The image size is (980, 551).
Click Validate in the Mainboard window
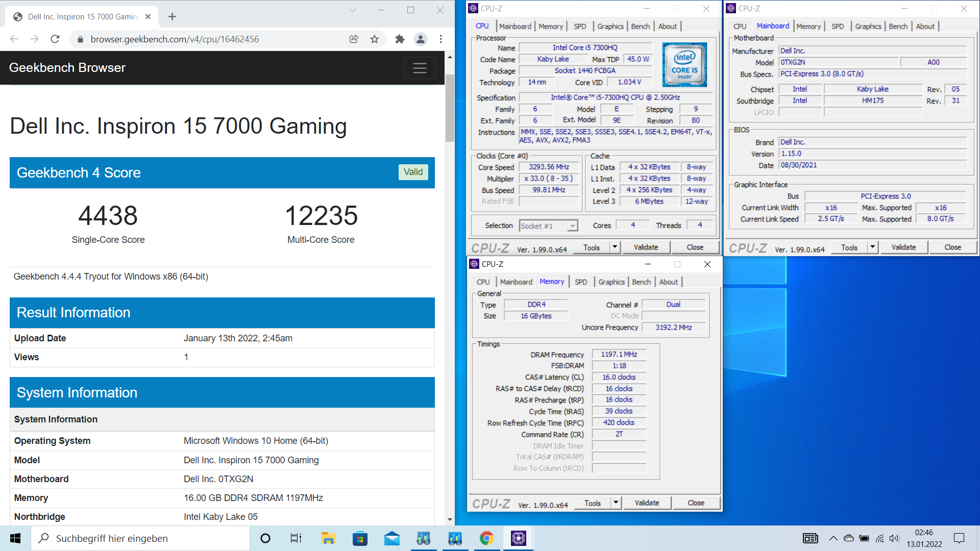click(x=903, y=247)
